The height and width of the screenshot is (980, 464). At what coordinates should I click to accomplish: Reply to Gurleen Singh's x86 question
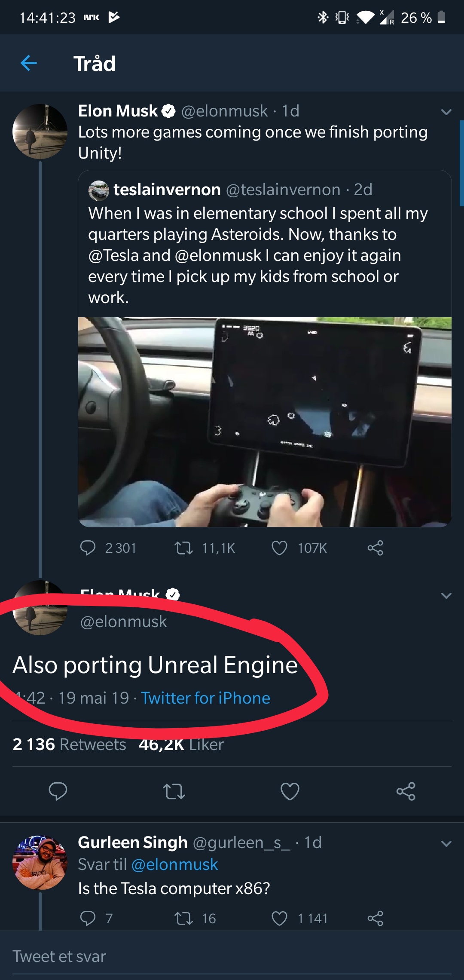pos(88,919)
